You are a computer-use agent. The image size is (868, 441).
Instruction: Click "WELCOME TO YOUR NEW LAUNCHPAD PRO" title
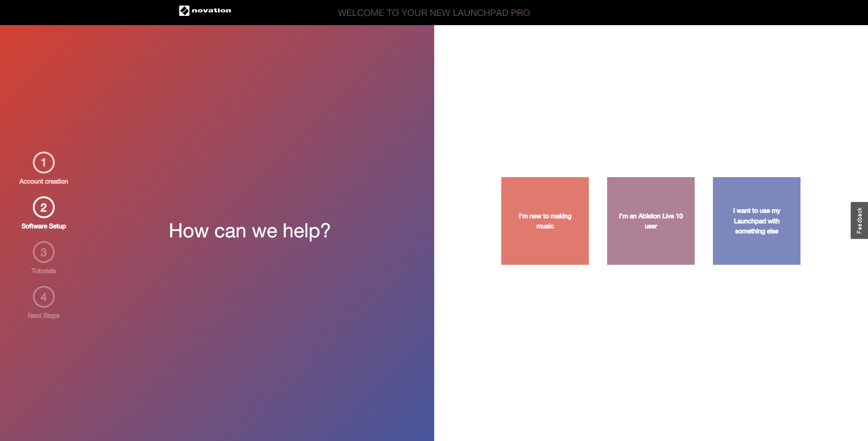click(434, 13)
